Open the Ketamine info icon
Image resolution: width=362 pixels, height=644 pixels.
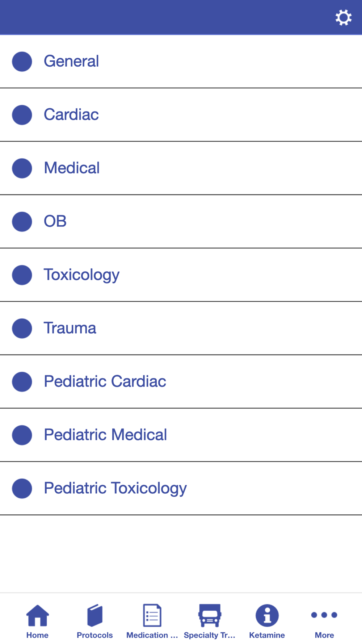267,615
